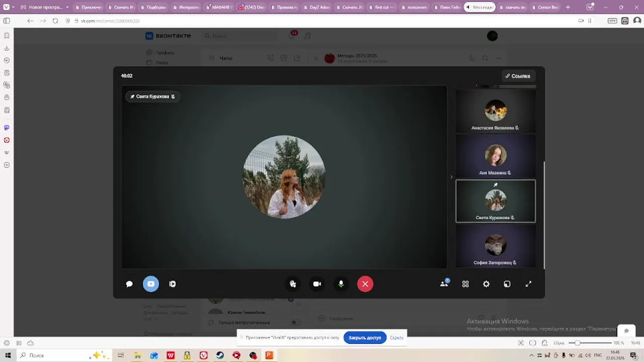Open the Windows Start menu

pyautogui.click(x=8, y=355)
